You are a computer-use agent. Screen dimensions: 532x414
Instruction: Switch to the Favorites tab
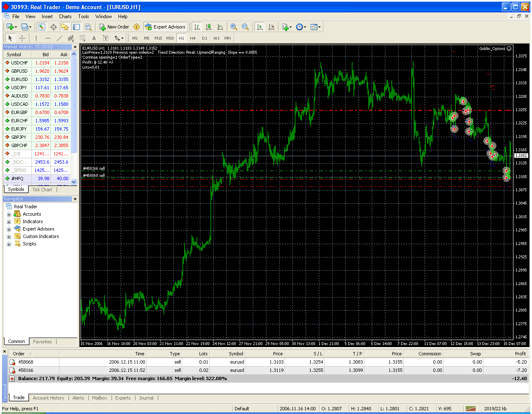(x=43, y=342)
